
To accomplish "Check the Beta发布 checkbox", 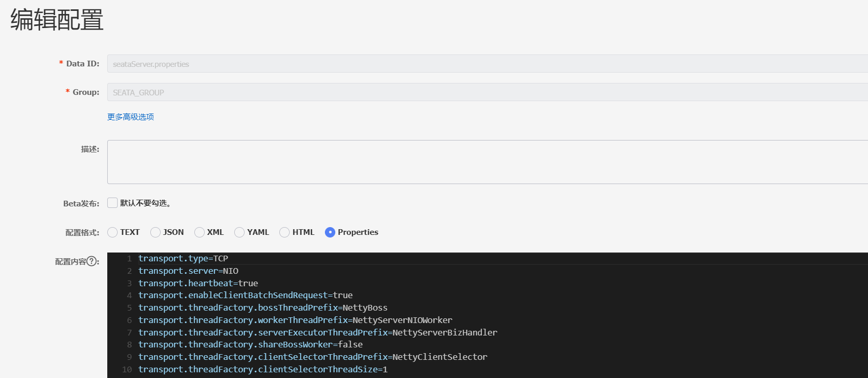I will pos(112,203).
